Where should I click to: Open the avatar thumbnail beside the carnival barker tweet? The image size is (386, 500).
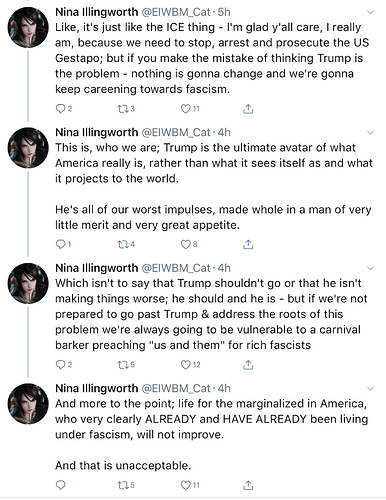[28, 283]
